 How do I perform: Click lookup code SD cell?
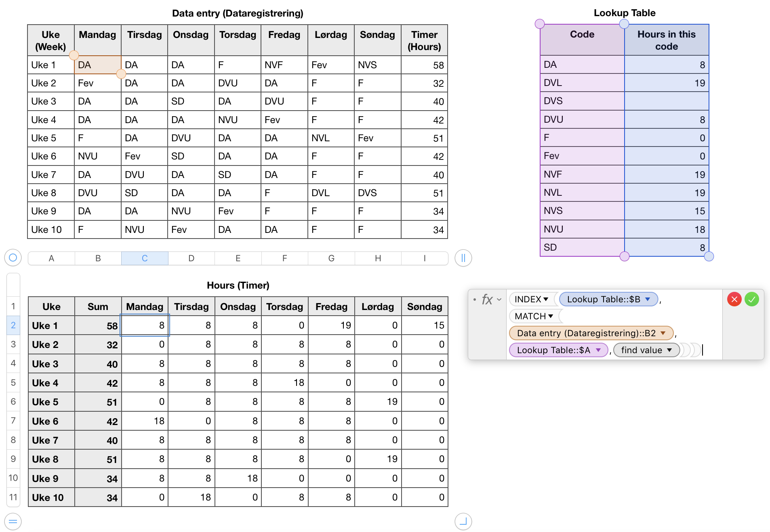(x=582, y=247)
